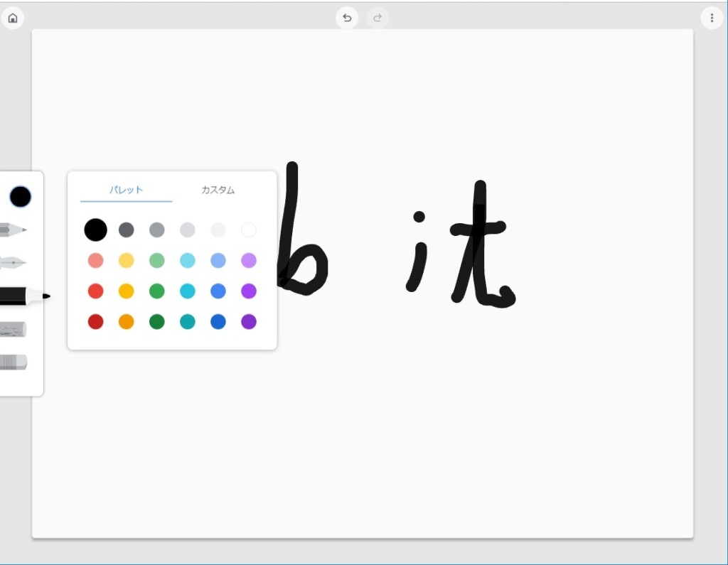Choose the bright red swatch

(95, 291)
